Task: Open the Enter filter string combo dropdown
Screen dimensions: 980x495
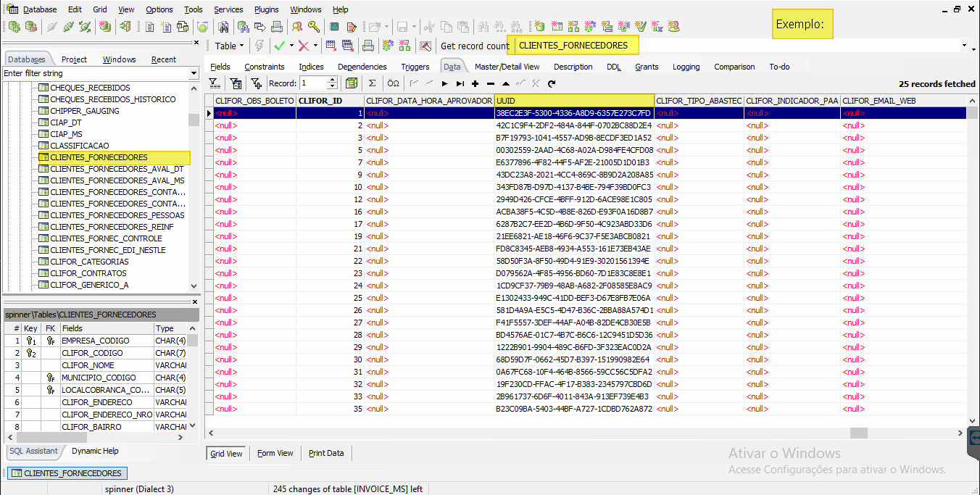Action: tap(194, 73)
